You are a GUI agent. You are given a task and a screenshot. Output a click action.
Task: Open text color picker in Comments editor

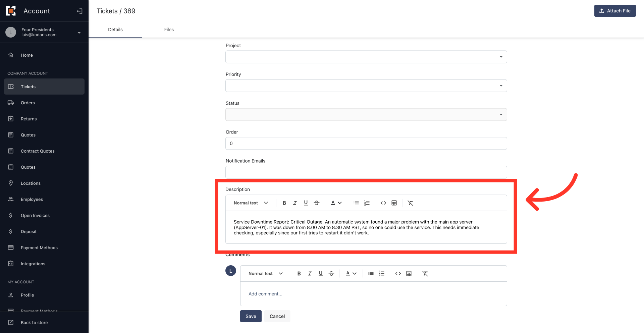(x=351, y=274)
